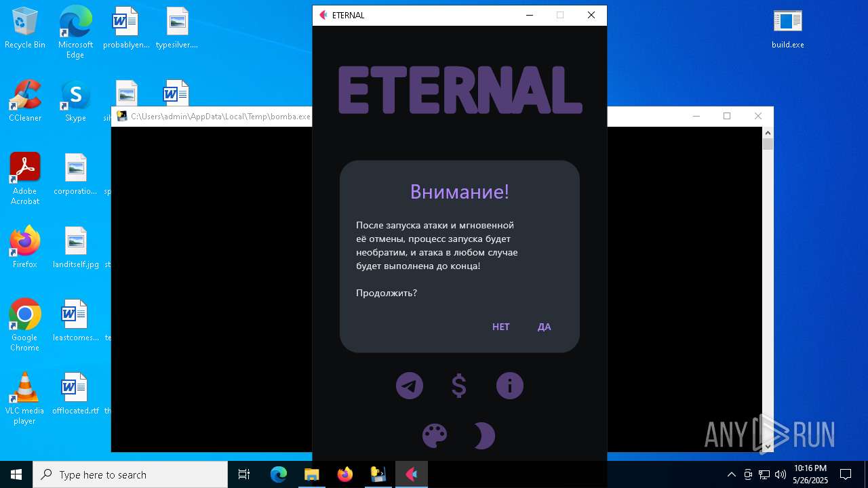
Task: Open the Recycle Bin desktop icon
Action: [x=25, y=28]
